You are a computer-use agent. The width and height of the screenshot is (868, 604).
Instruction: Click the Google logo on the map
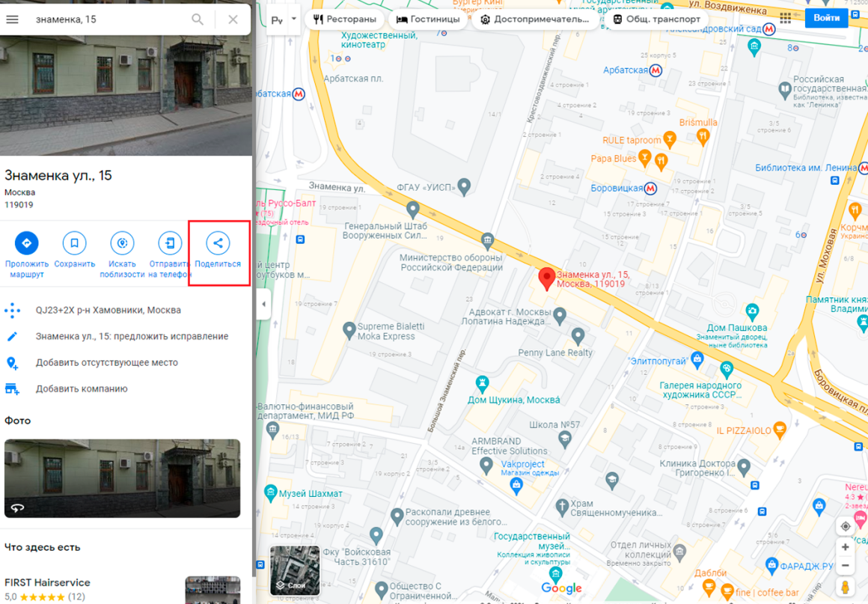click(x=561, y=588)
